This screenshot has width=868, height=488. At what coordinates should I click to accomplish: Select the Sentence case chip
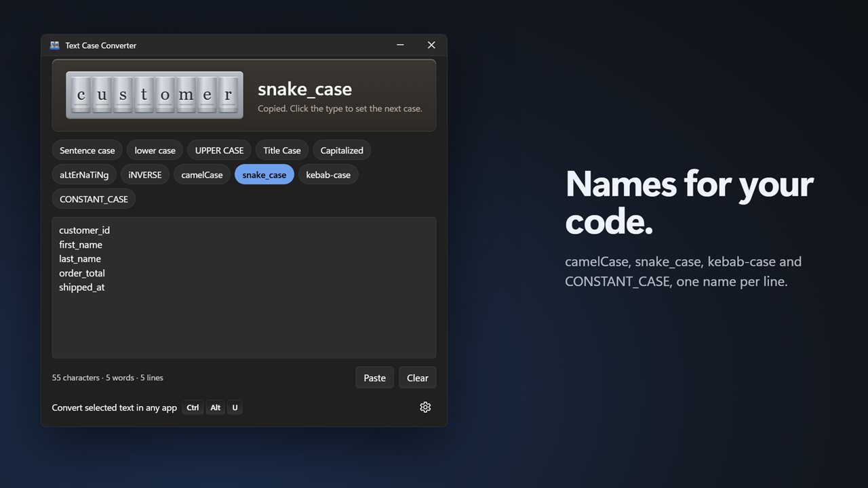pos(87,150)
